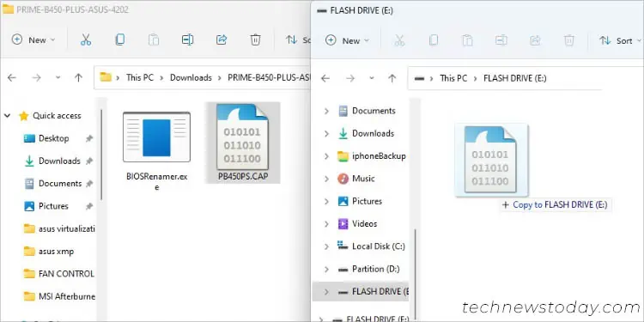Image resolution: width=644 pixels, height=322 pixels.
Task: Click pin icon next to Downloads
Action: 89,161
